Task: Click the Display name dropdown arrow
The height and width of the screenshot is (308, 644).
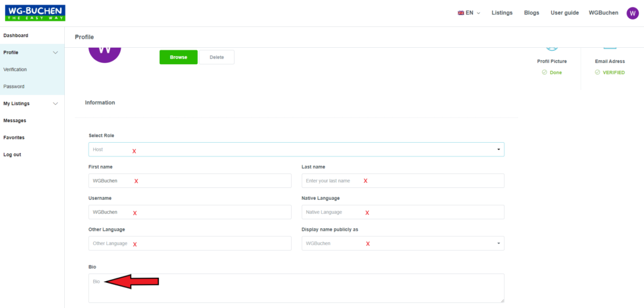Action: [x=499, y=243]
